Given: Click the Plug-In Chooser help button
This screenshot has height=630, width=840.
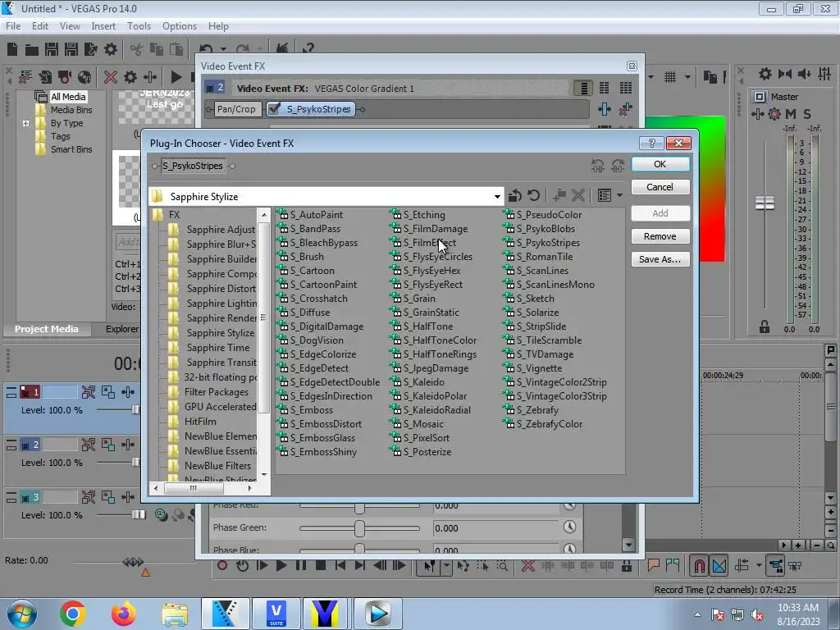Looking at the screenshot, I should point(651,143).
